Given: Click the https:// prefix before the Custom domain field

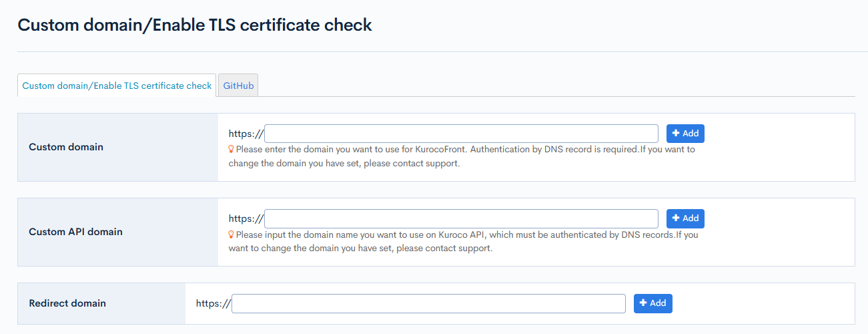Looking at the screenshot, I should [246, 134].
